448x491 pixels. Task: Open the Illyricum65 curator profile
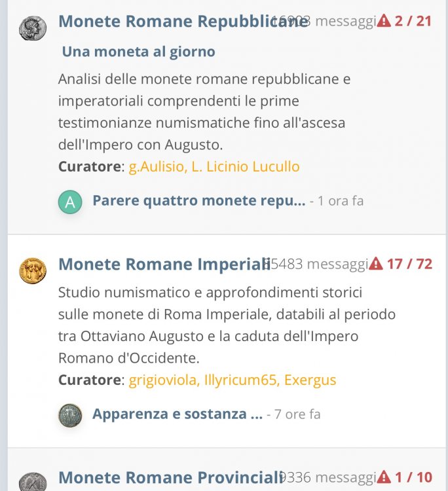coord(240,380)
